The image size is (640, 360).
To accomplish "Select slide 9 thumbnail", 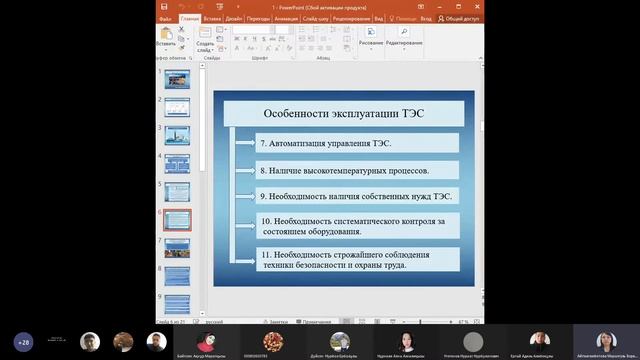I will pos(177,304).
